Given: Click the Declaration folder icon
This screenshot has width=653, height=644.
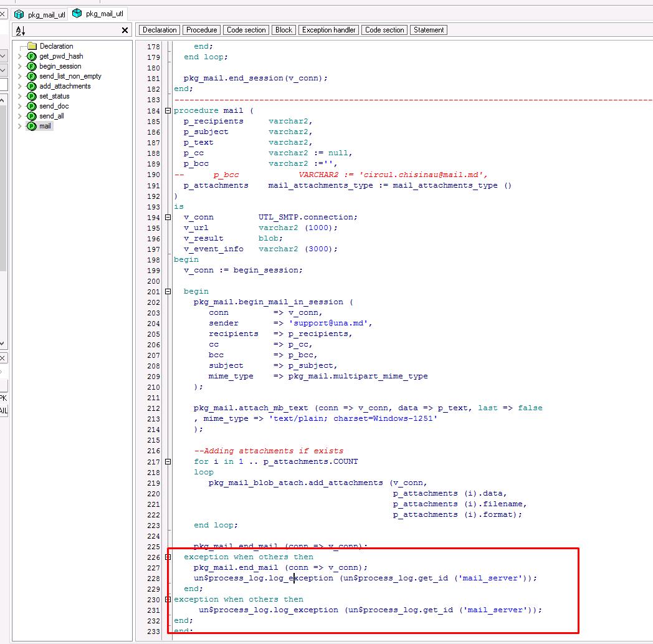Looking at the screenshot, I should (x=32, y=46).
